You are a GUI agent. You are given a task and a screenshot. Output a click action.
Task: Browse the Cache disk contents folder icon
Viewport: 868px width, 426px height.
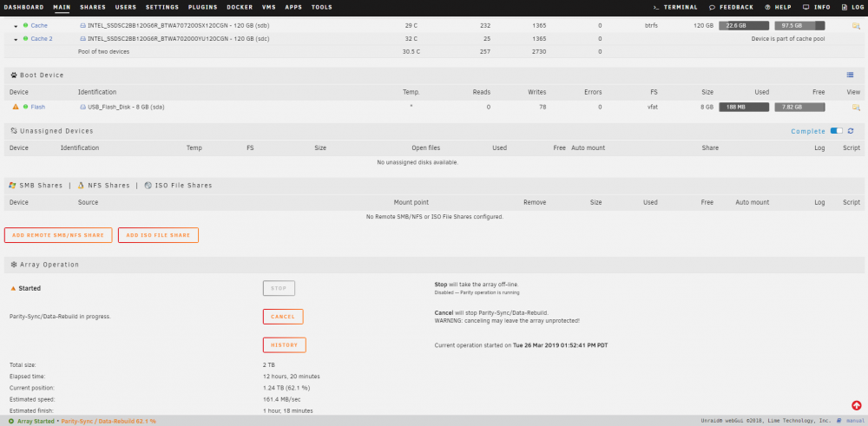(x=856, y=25)
